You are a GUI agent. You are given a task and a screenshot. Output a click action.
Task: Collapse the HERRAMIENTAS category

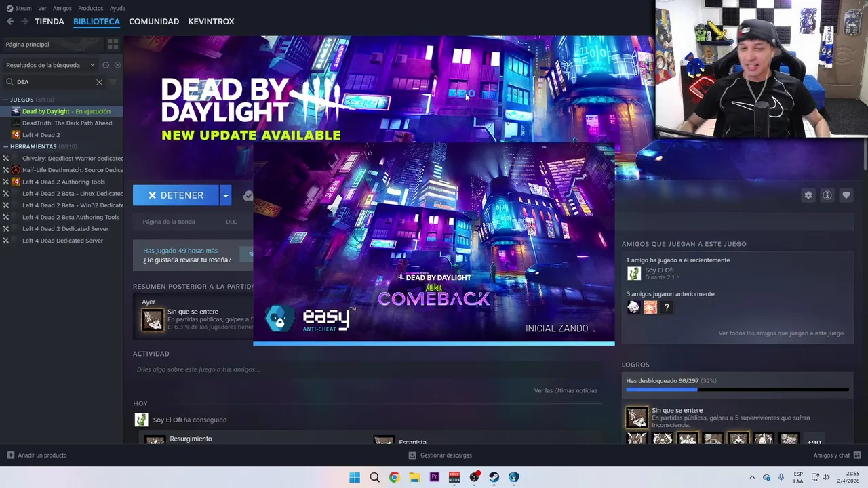(x=6, y=146)
